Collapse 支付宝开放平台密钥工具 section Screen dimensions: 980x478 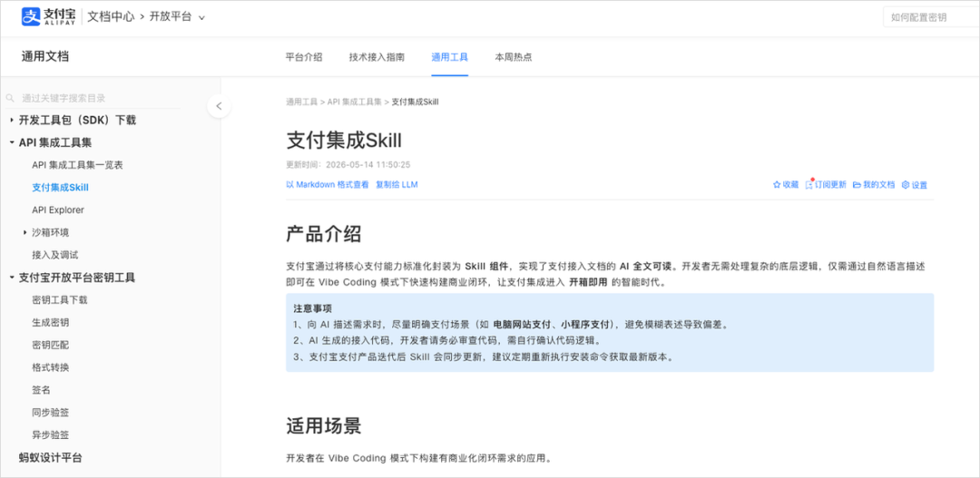pos(11,278)
